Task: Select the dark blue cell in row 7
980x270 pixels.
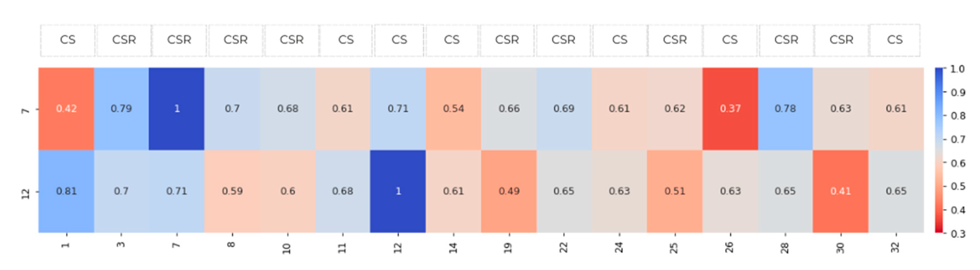Action: point(176,109)
